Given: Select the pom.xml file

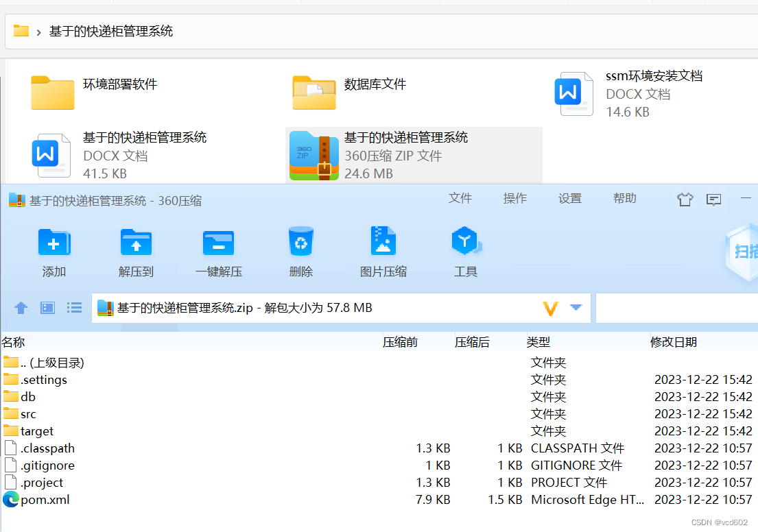Looking at the screenshot, I should (x=379, y=500).
